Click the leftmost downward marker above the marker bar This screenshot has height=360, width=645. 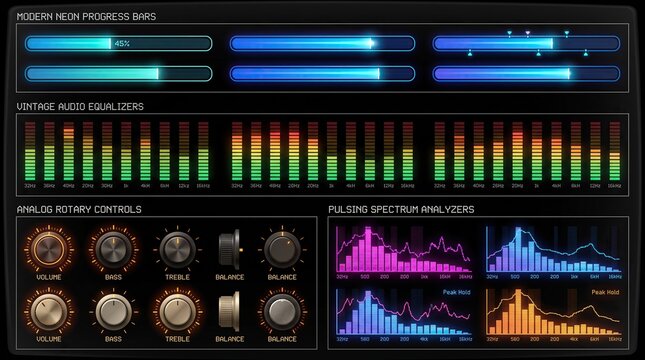pos(509,33)
